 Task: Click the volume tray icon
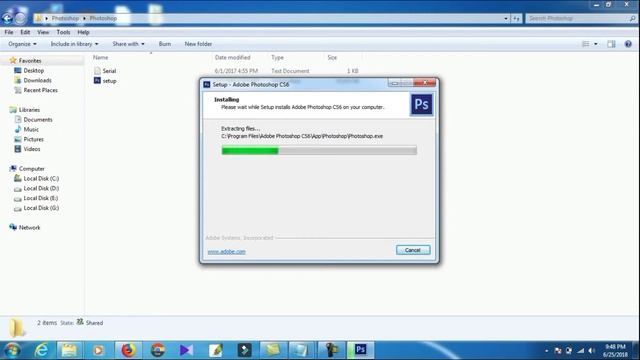591,351
